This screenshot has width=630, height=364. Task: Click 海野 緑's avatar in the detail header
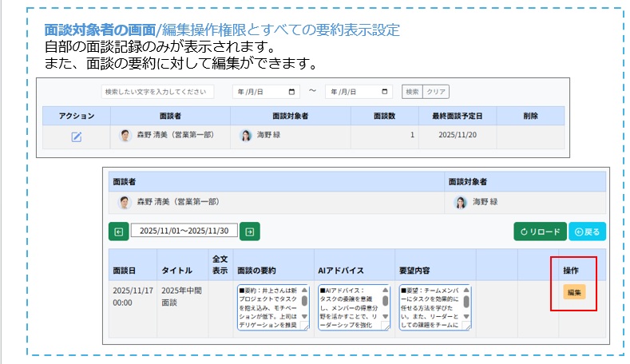click(x=461, y=202)
